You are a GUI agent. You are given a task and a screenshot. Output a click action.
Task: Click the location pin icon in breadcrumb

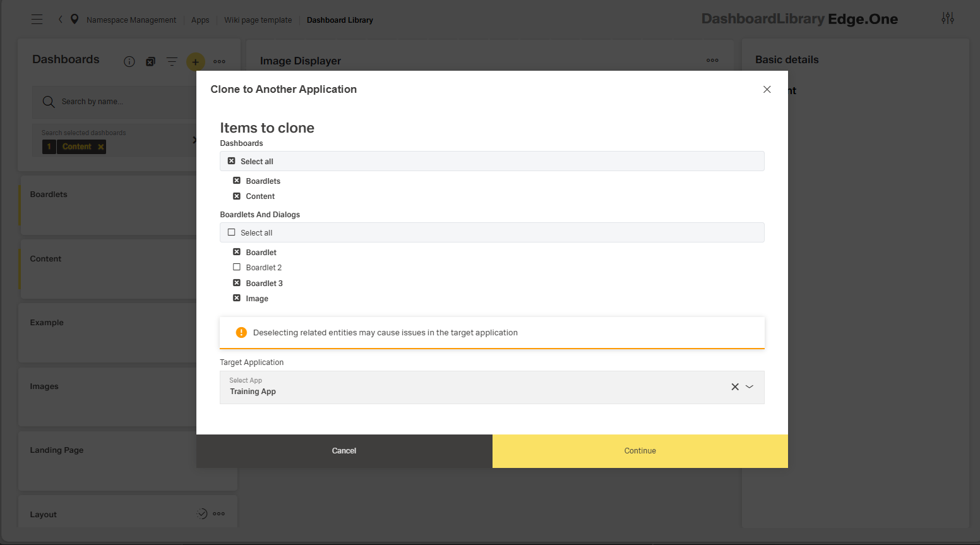coord(75,20)
